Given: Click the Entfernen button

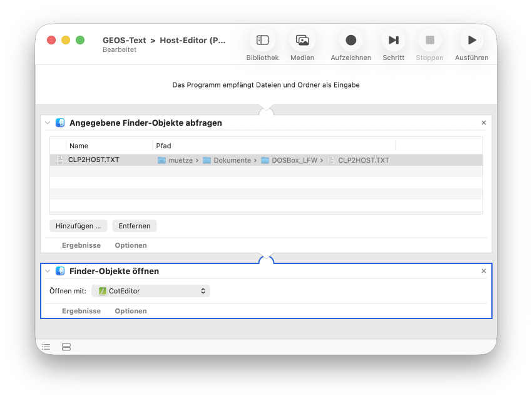Looking at the screenshot, I should pos(135,226).
